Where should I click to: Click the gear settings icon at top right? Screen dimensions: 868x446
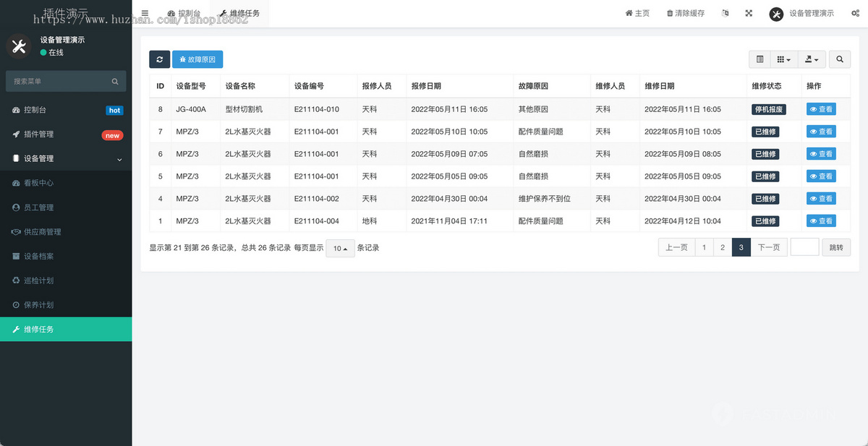click(856, 13)
